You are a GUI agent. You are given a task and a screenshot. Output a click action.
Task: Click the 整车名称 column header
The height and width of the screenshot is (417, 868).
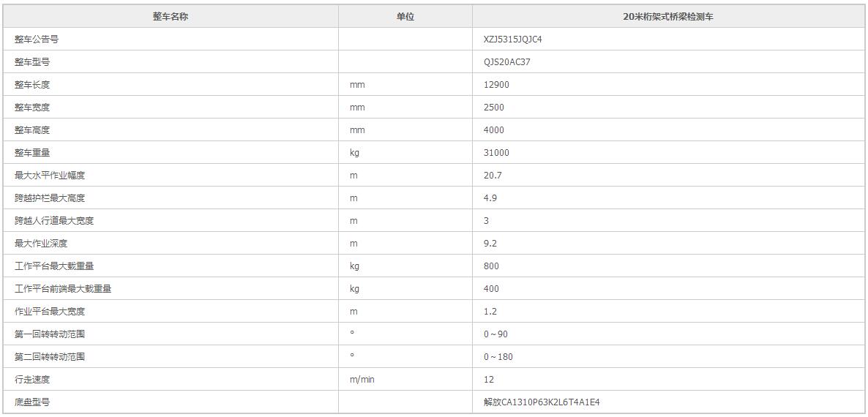(171, 17)
